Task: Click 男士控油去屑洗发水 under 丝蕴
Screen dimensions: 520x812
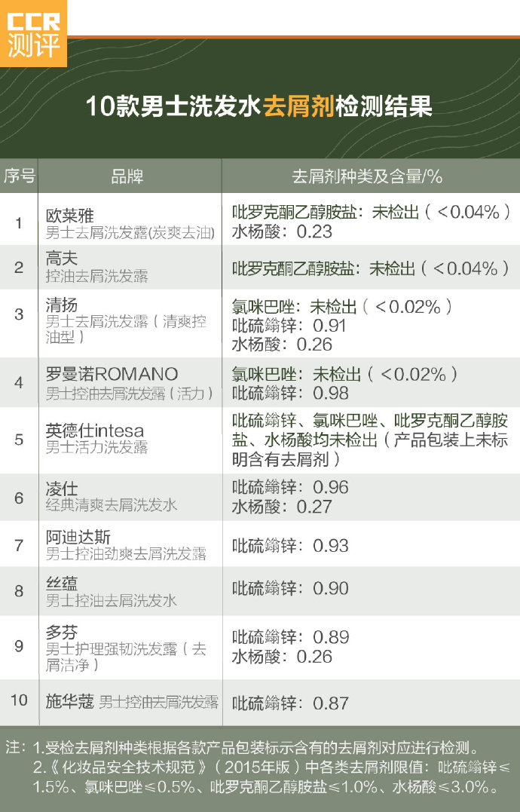Action: pyautogui.click(x=112, y=600)
